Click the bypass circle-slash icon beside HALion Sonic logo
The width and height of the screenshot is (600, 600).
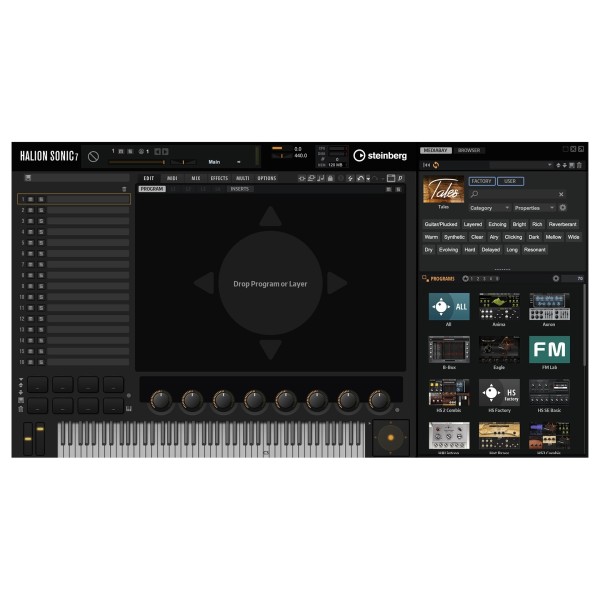93,157
